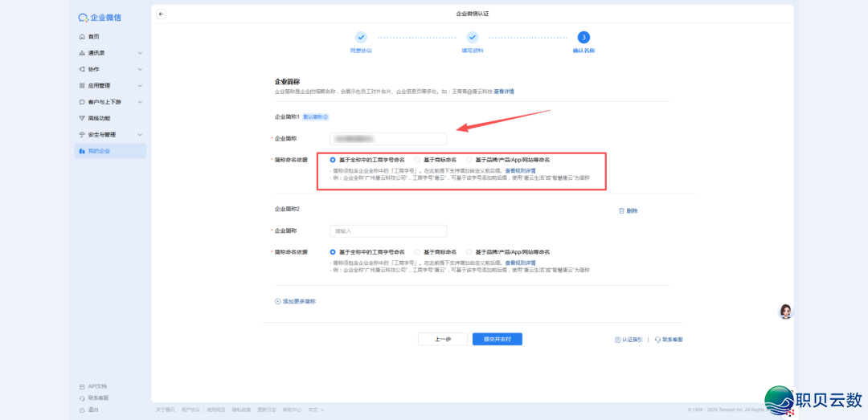Image resolution: width=868 pixels, height=420 pixels.
Task: Click the 删除 trash icon for 企业简称2
Action: 621,211
